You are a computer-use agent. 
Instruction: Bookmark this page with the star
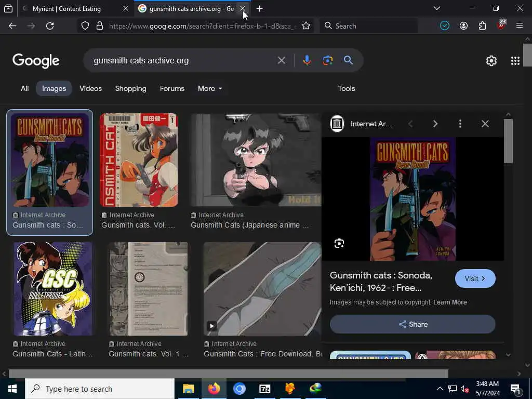[x=305, y=26]
